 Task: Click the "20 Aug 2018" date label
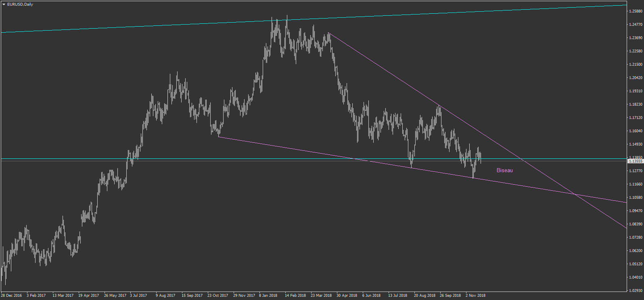point(425,296)
